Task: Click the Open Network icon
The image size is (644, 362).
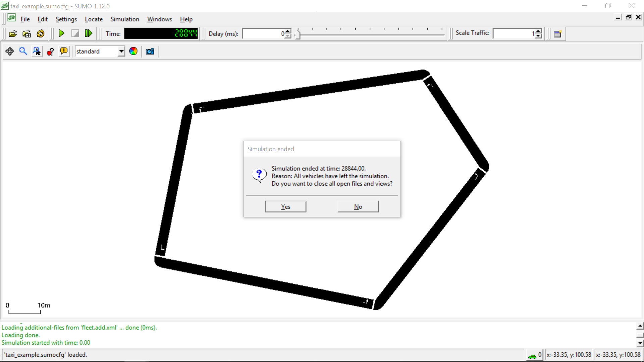Action: pos(26,34)
